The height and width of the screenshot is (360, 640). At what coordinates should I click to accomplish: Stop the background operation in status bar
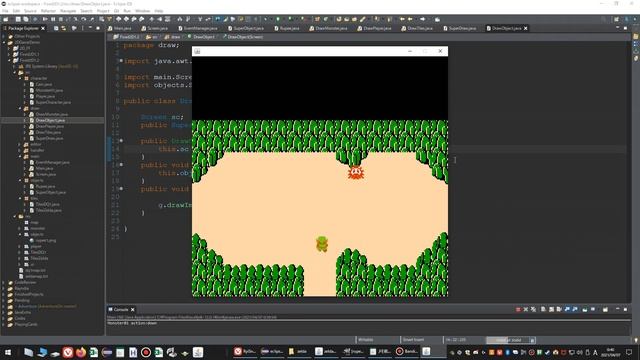point(532,340)
